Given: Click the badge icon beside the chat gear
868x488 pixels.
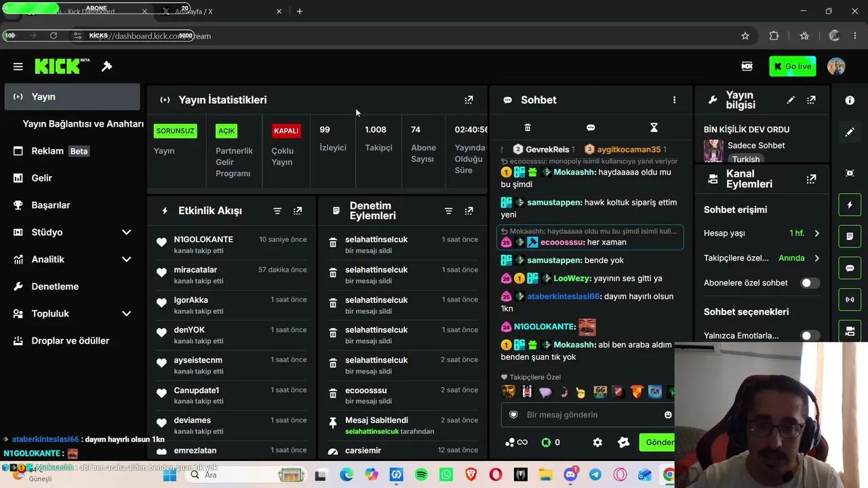Looking at the screenshot, I should (624, 443).
